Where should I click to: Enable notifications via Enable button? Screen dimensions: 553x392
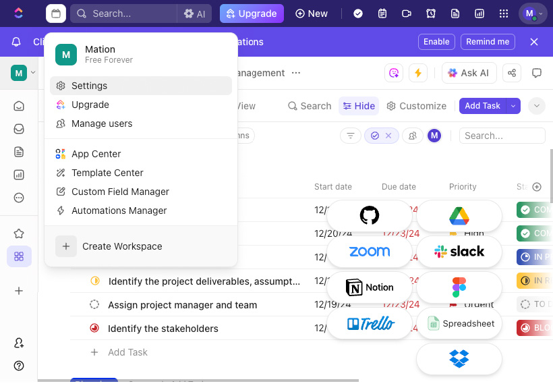436,42
